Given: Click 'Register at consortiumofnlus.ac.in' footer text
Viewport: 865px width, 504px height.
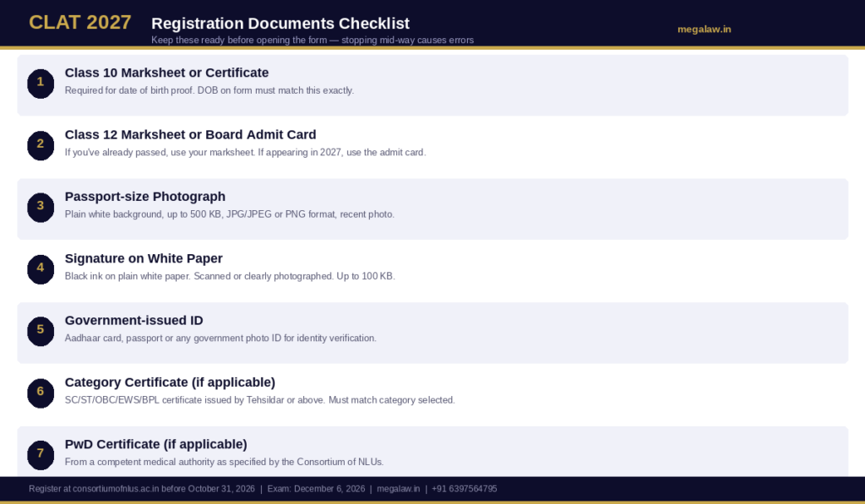Looking at the screenshot, I should [142, 489].
